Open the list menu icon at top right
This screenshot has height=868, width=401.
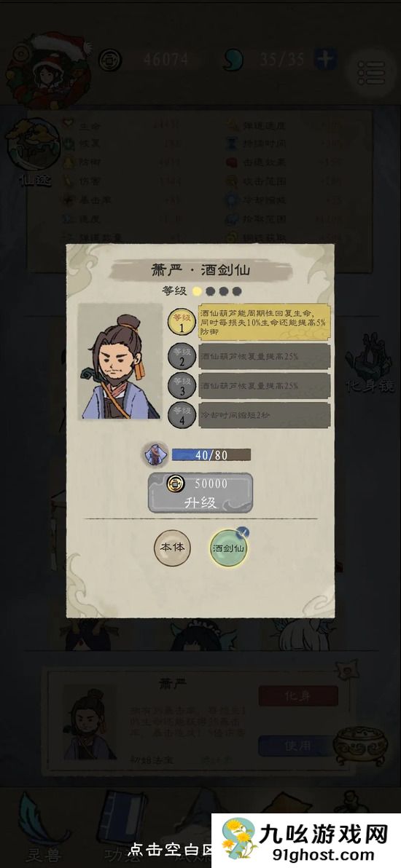[x=370, y=73]
